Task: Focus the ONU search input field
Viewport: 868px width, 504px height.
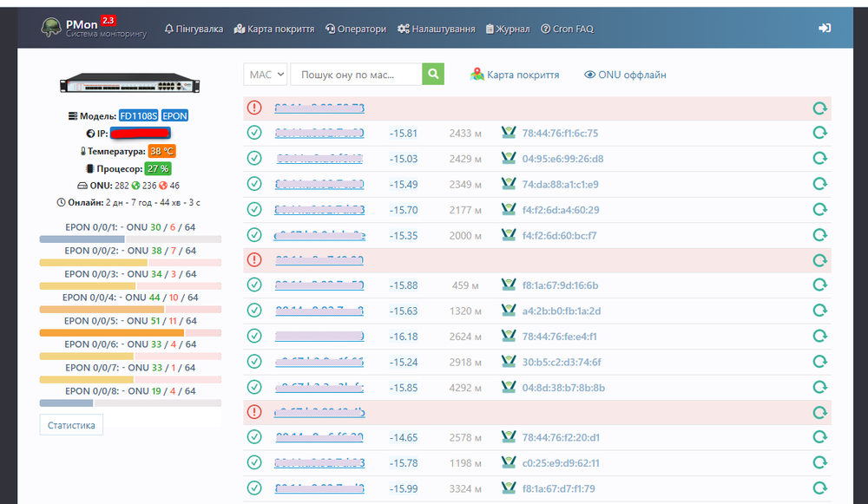Action: pyautogui.click(x=356, y=75)
